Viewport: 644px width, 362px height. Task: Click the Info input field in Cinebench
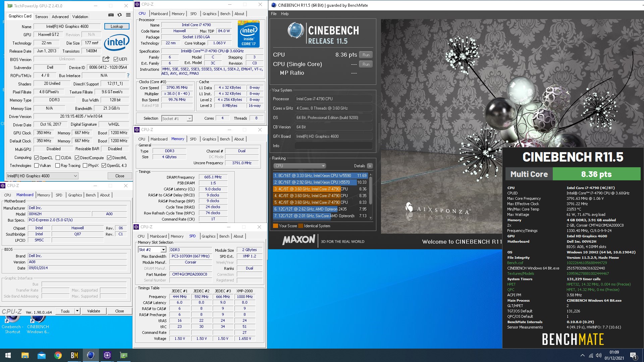coord(333,146)
